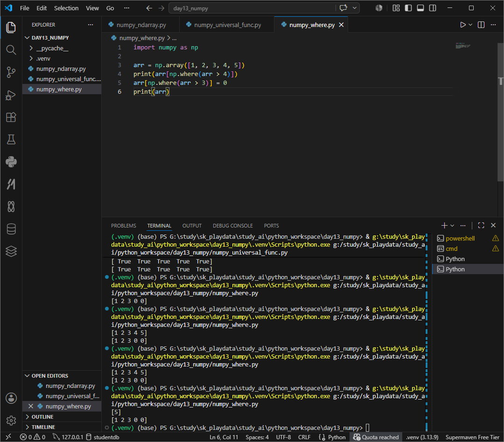Show errors and warnings count

click(33, 437)
